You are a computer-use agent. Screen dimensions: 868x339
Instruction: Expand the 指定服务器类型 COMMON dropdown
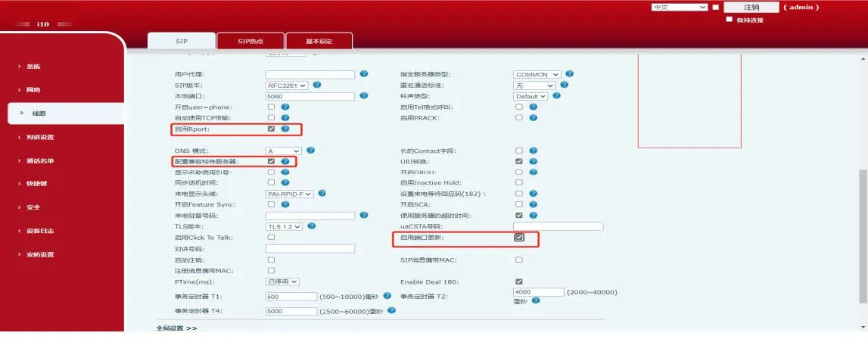coord(537,74)
